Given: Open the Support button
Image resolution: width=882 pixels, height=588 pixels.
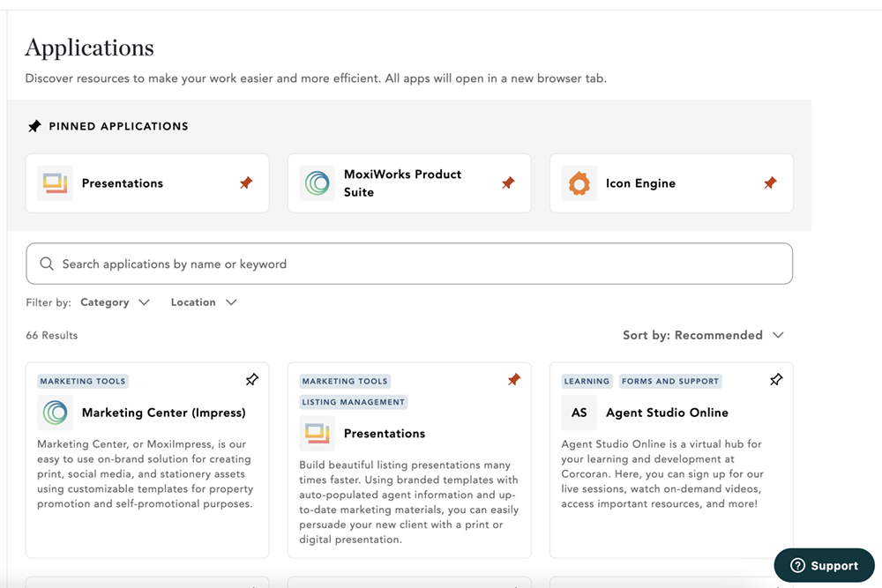Looking at the screenshot, I should [x=824, y=565].
